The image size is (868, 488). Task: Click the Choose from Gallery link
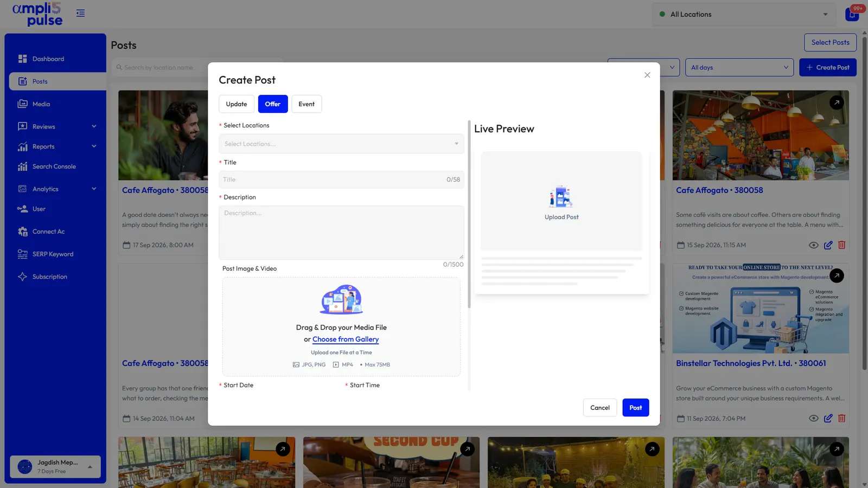(346, 339)
